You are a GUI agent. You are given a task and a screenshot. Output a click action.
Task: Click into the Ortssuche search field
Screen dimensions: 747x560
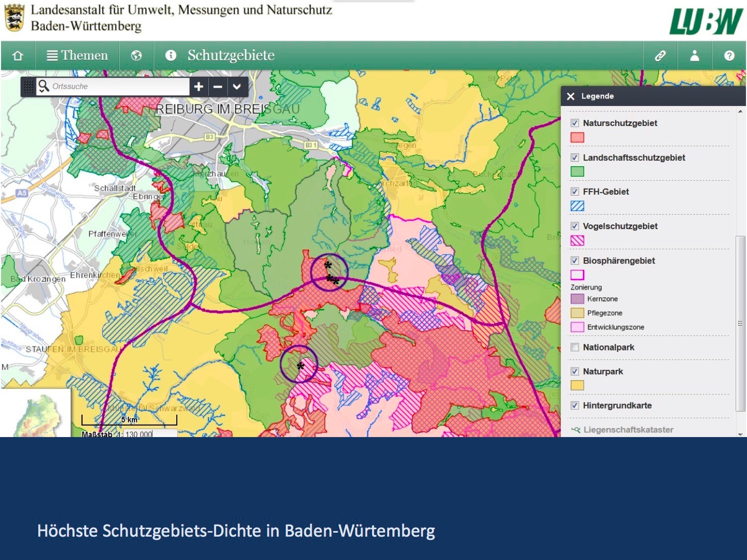coord(119,87)
